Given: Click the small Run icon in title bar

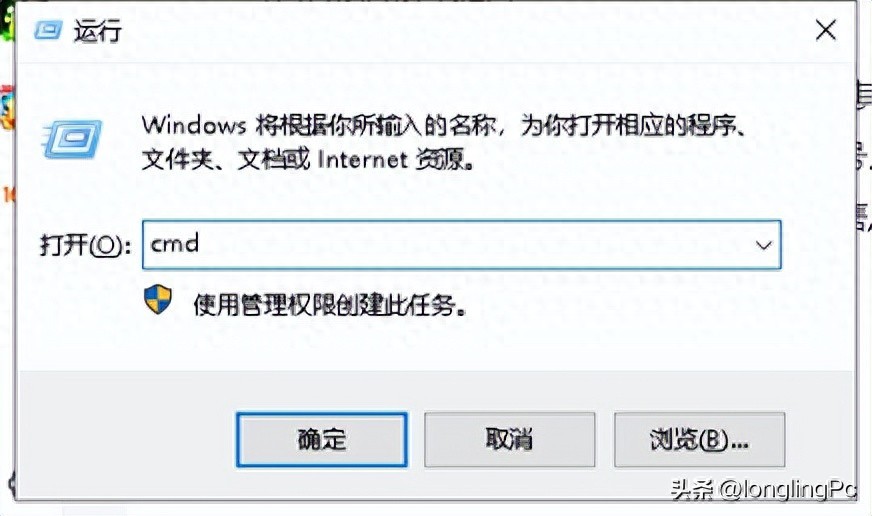Looking at the screenshot, I should [48, 30].
